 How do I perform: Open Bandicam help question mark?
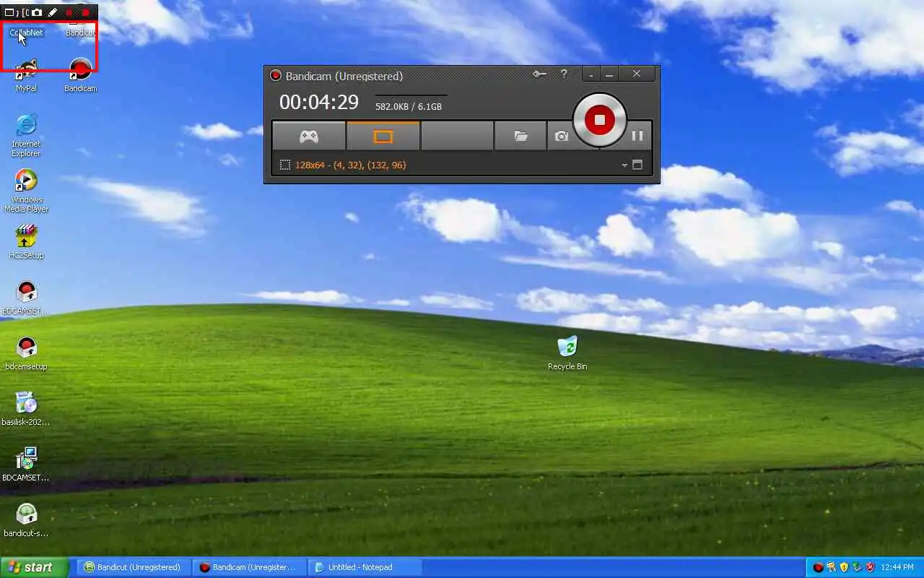[x=564, y=74]
